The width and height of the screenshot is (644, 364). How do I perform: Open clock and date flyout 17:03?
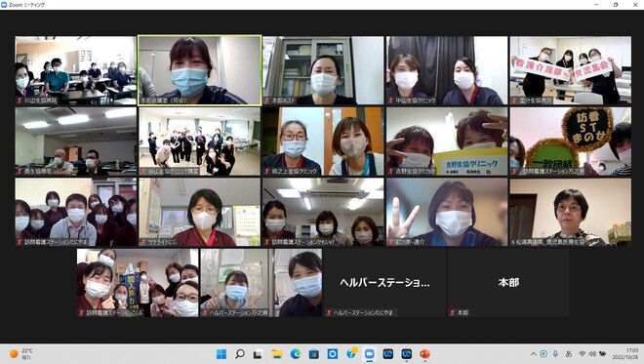point(626,353)
